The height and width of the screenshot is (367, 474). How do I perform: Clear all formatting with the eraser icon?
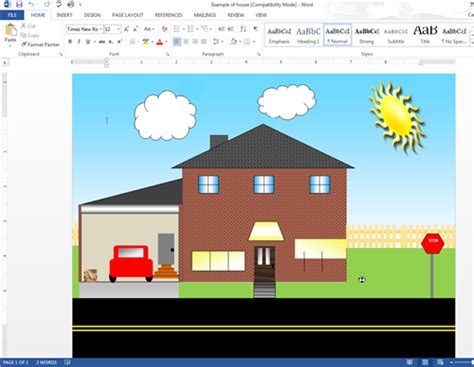click(164, 29)
